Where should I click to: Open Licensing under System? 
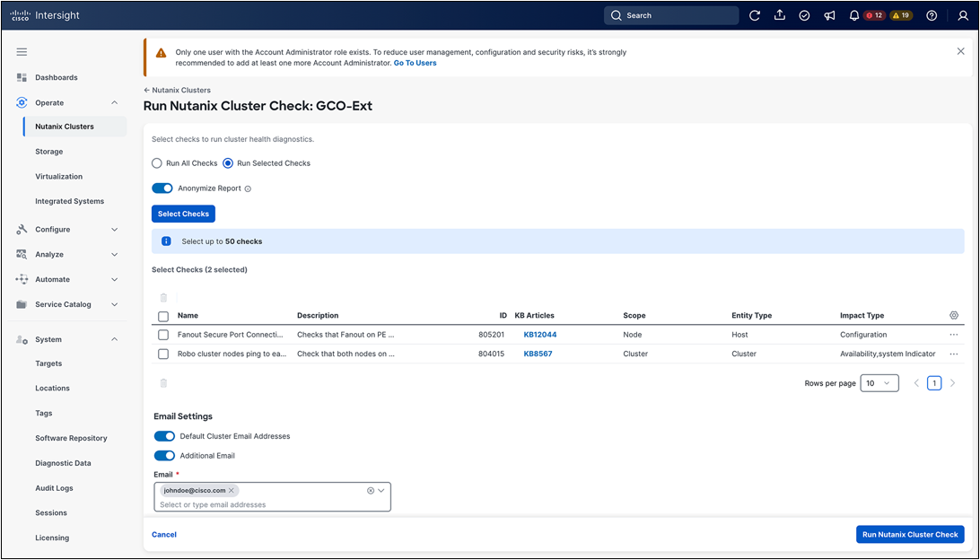pyautogui.click(x=52, y=538)
